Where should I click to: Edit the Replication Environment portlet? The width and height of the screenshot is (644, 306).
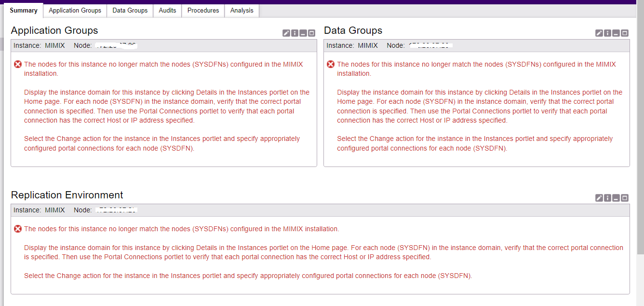click(x=599, y=198)
